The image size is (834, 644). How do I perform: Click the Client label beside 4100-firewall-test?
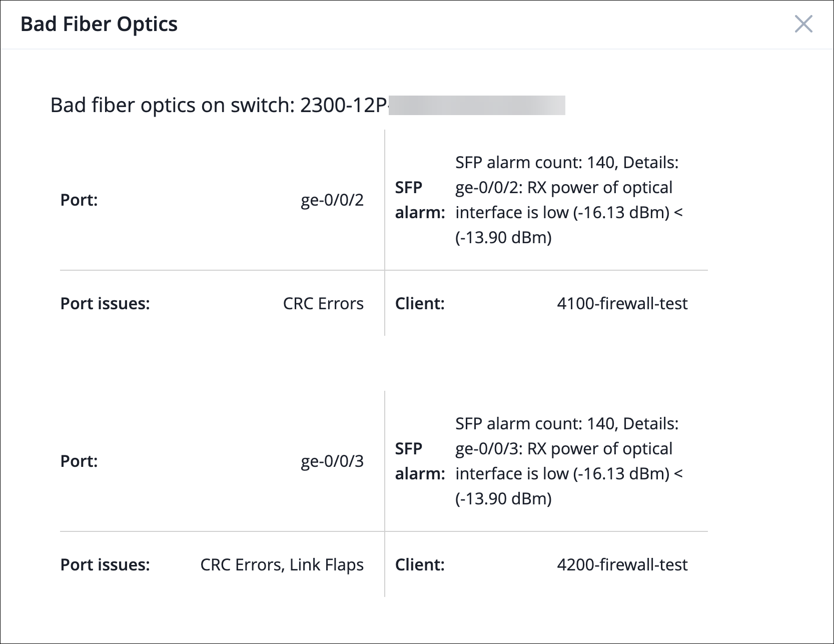420,304
